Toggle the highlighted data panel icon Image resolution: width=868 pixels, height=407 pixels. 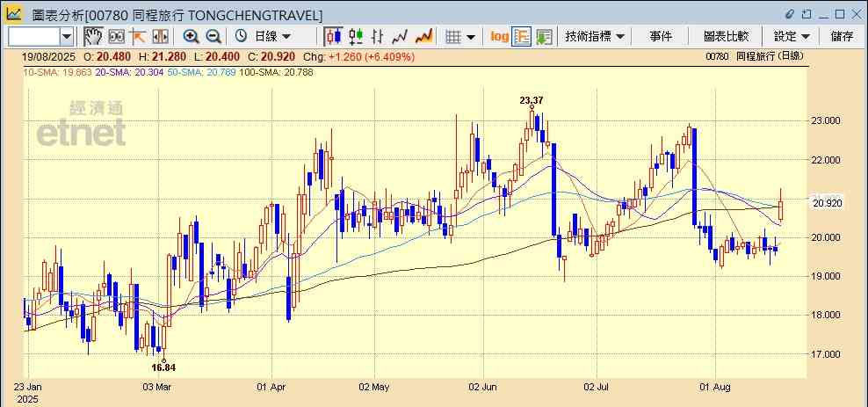(522, 37)
